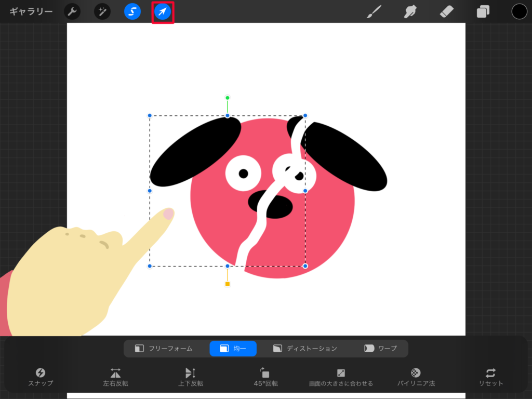Flip horizontally with 左右反転
This screenshot has width=532, height=399.
pyautogui.click(x=115, y=377)
